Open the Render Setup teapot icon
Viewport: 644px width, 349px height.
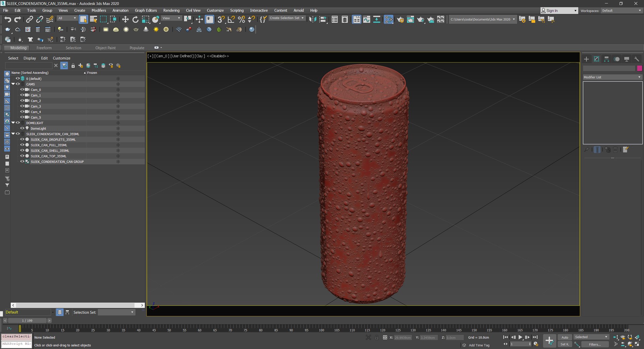click(400, 19)
